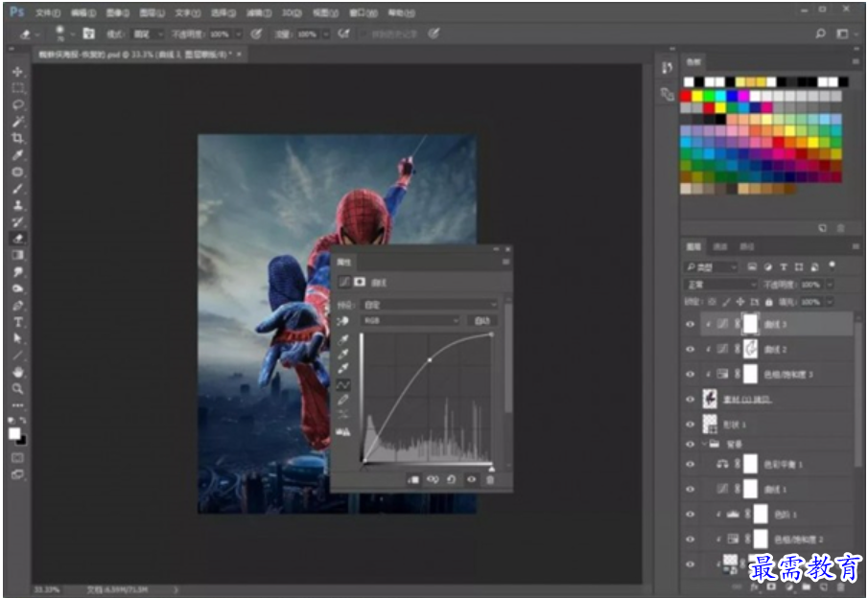
Task: Select the Hand tool
Action: (17, 372)
